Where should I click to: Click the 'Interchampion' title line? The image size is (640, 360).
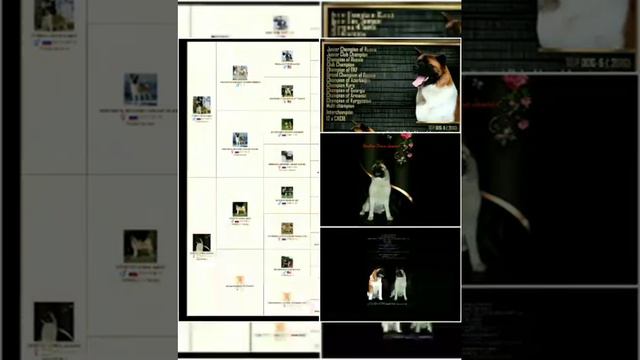(340, 112)
